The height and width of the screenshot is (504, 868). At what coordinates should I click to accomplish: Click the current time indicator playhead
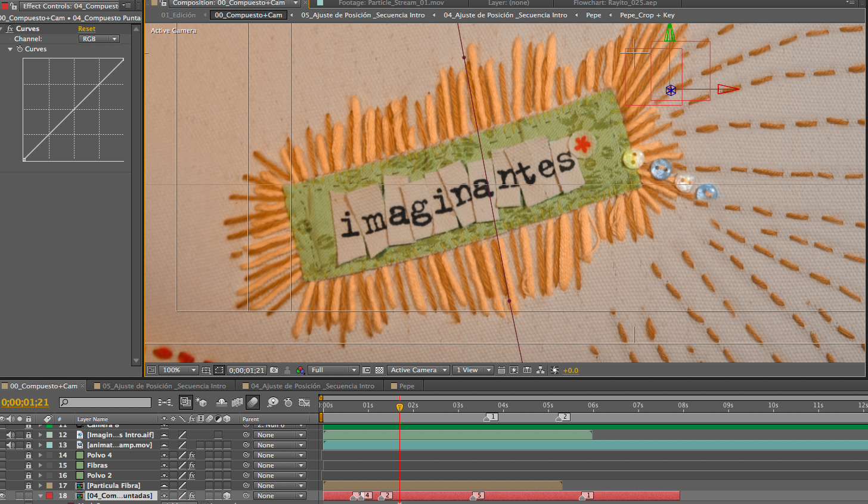click(x=399, y=407)
